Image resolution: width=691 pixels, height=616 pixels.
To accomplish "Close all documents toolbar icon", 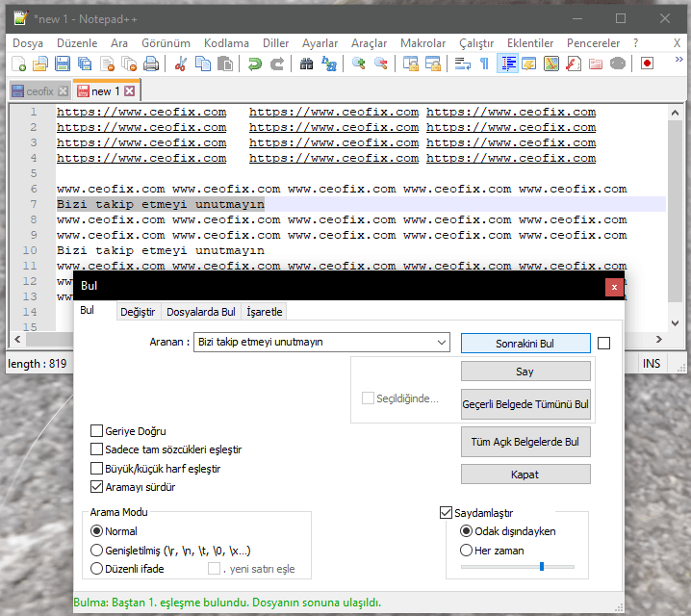I will tap(129, 64).
